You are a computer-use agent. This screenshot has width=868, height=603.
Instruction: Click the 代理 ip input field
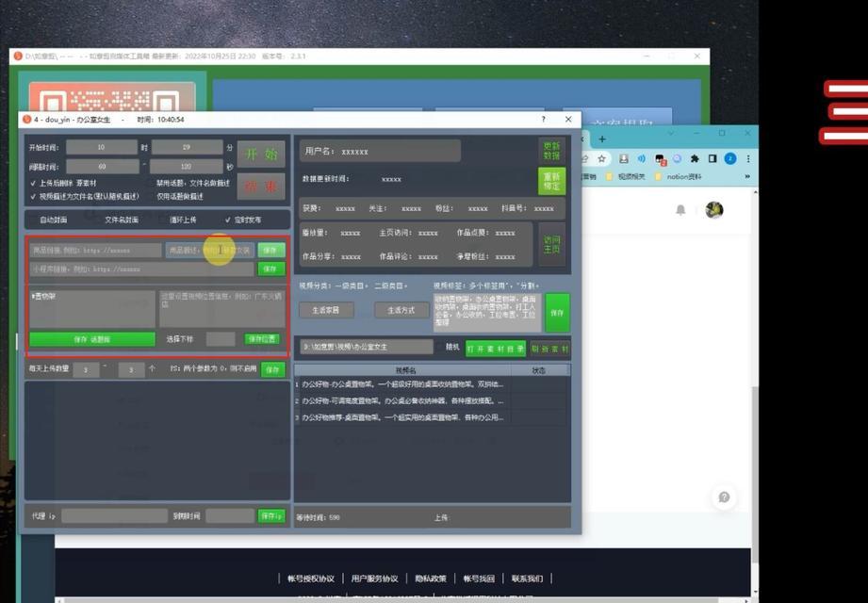(115, 516)
